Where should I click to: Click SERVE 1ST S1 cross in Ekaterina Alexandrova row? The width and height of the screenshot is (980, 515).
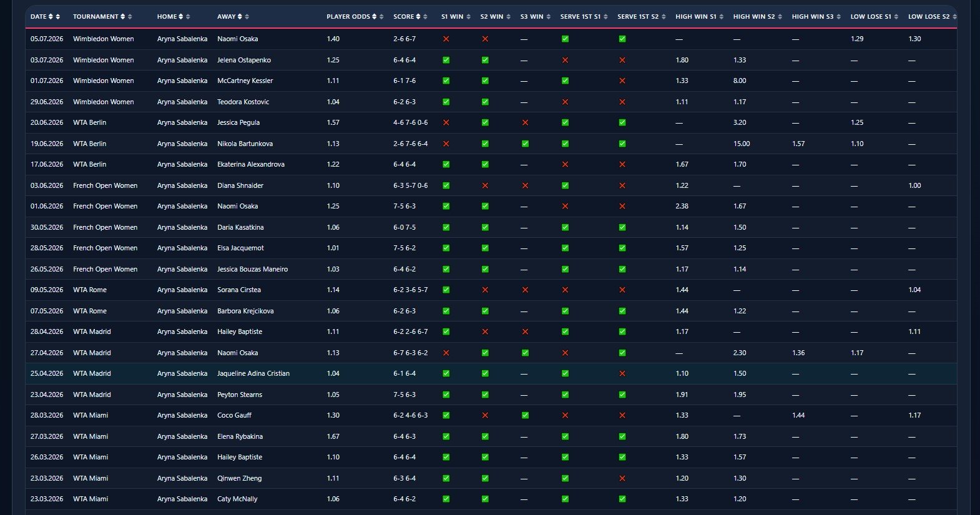[x=565, y=164]
